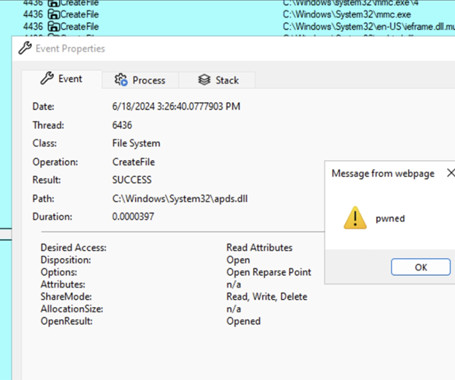Select the Thread value 6436

[122, 125]
